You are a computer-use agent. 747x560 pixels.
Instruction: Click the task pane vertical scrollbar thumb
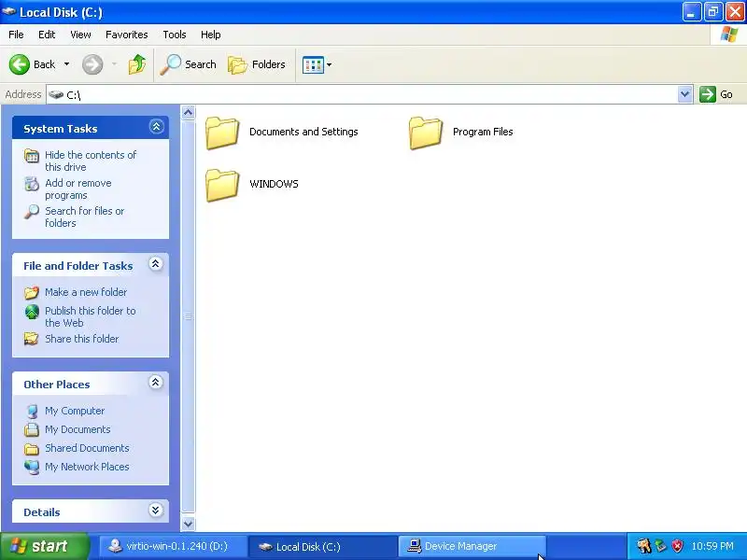click(x=189, y=316)
